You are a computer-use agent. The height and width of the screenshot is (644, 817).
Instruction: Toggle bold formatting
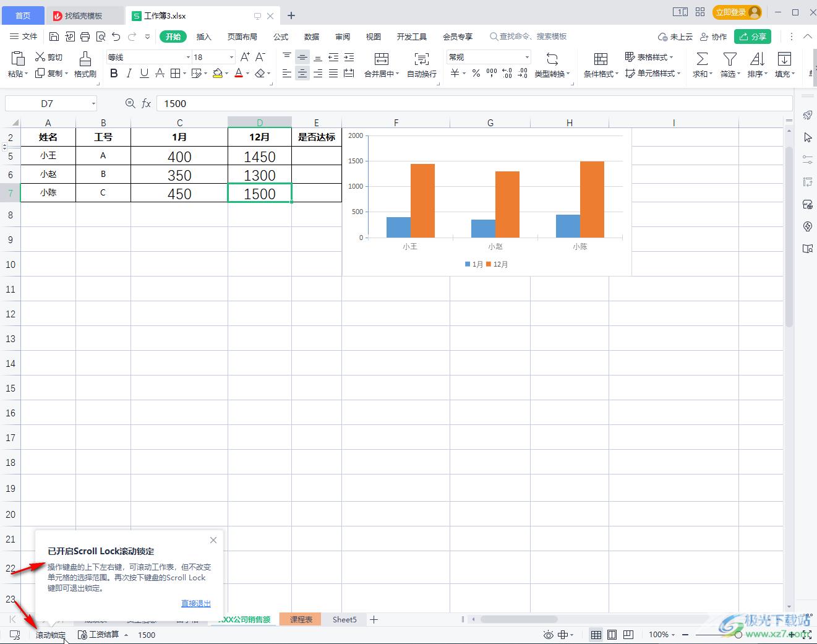click(x=114, y=74)
